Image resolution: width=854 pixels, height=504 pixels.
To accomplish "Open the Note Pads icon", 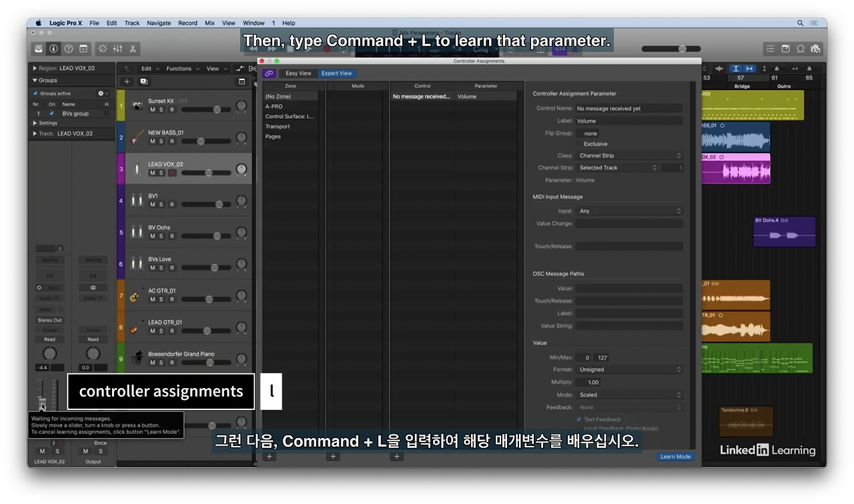I will [x=785, y=49].
